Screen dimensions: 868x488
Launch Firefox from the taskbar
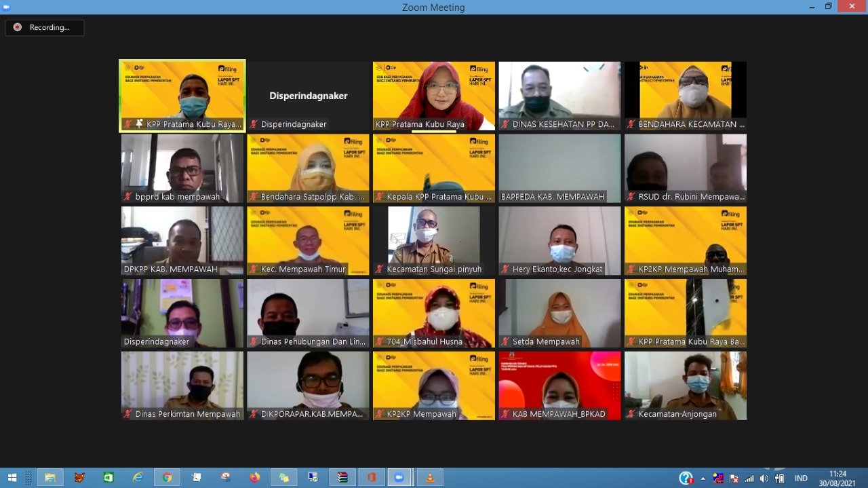255,478
